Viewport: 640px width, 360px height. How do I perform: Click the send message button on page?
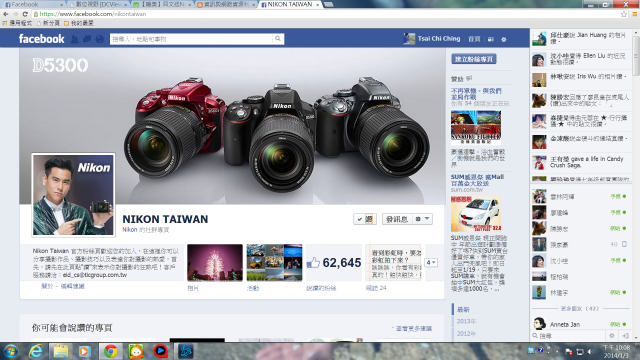click(x=397, y=219)
